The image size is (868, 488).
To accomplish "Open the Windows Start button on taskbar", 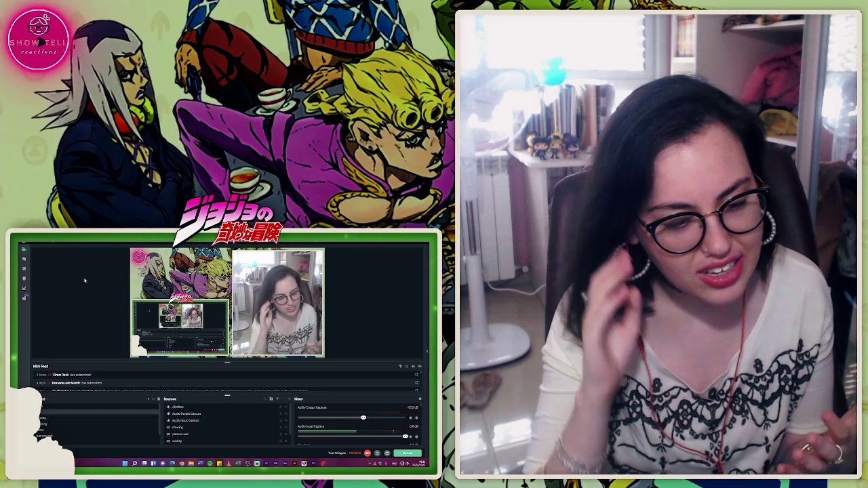I will coord(125,463).
